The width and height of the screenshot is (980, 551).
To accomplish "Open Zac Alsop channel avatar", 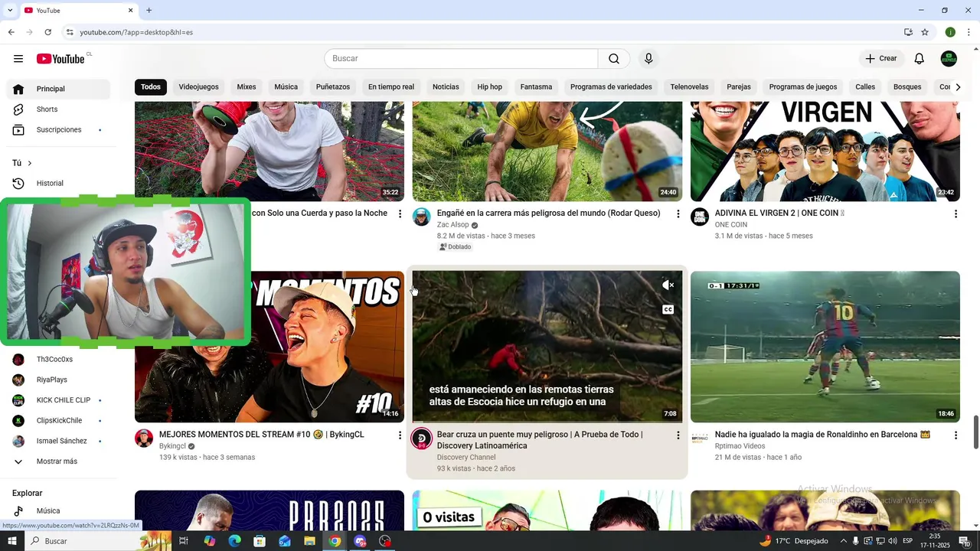I will coord(422,217).
